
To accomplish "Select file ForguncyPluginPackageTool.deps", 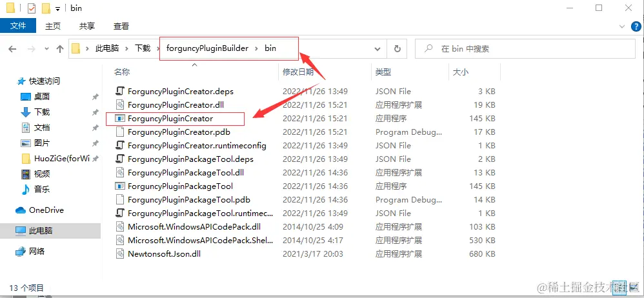I will [190, 159].
